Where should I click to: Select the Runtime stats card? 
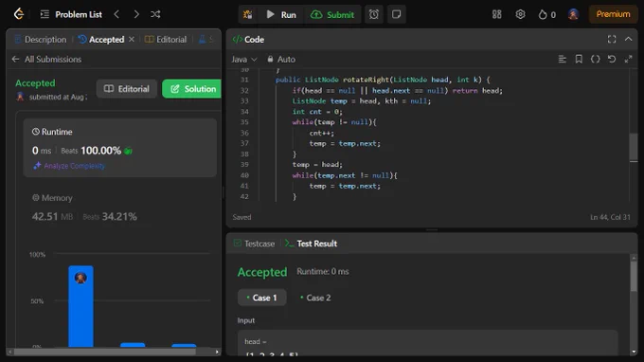point(120,148)
